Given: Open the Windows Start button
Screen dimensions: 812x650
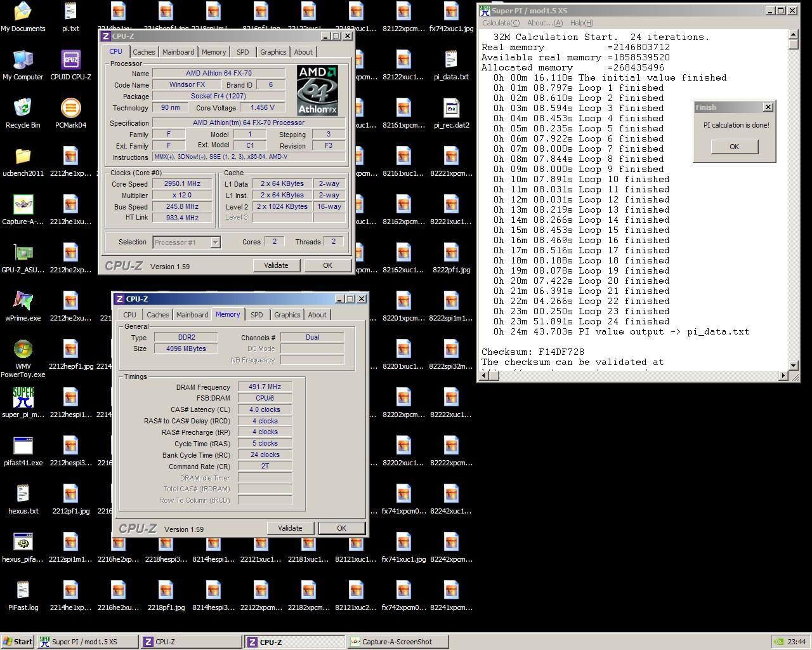Looking at the screenshot, I should coord(18,642).
